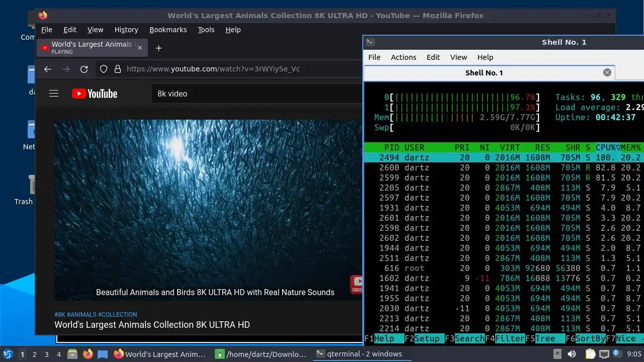644x362 pixels.
Task: Launch Firefox from panel quick launch icon
Action: click(88, 354)
